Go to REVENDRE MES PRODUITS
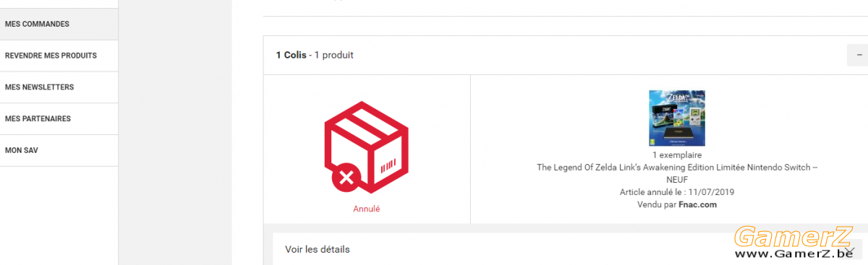The height and width of the screenshot is (265, 868). coord(59,56)
